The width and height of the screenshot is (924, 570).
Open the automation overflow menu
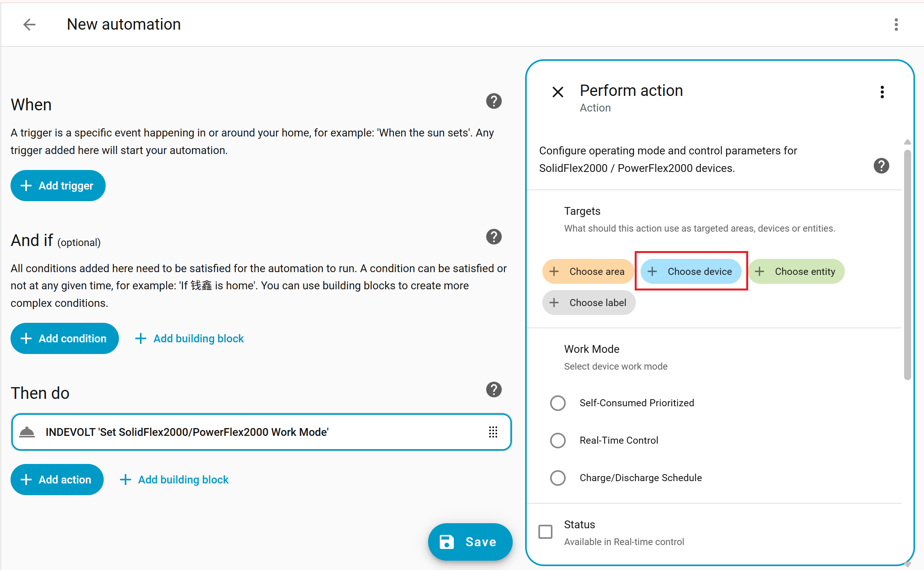[896, 25]
